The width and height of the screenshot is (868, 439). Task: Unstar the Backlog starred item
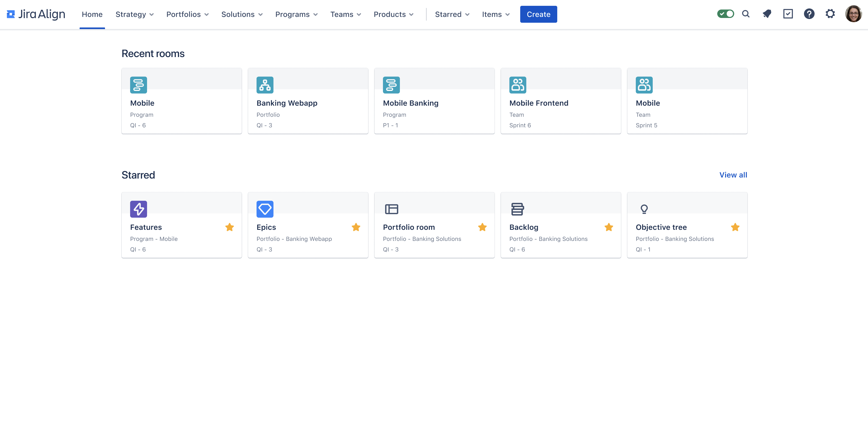coord(609,227)
